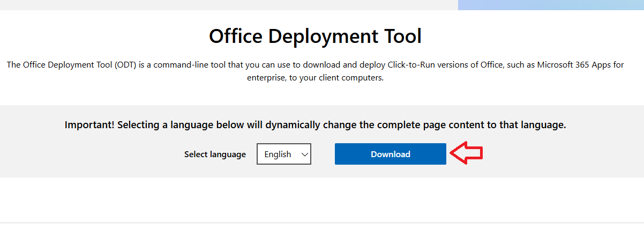Click the blue gradient banner at top right
The image size is (644, 236).
coord(550,5)
